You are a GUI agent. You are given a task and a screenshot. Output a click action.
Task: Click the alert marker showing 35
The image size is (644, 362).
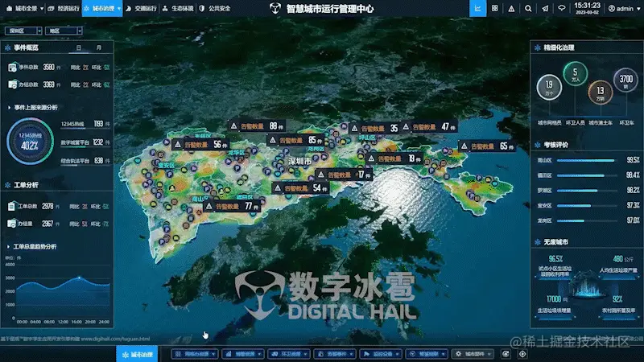(374, 128)
